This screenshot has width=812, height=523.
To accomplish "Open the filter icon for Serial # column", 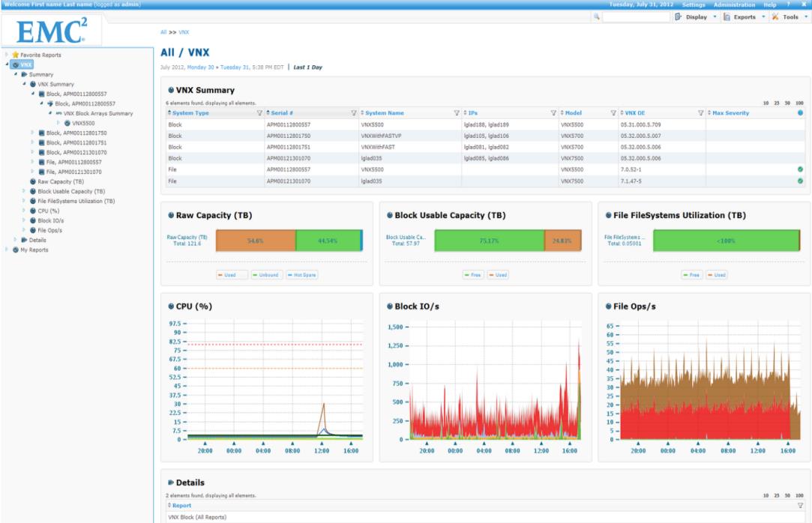I will click(354, 113).
